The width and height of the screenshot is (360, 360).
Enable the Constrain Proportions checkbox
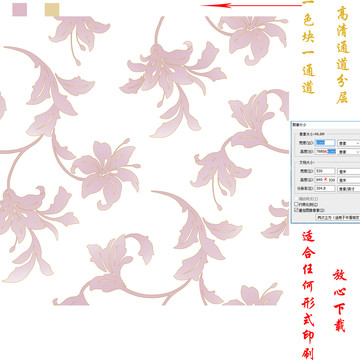pyautogui.click(x=296, y=204)
